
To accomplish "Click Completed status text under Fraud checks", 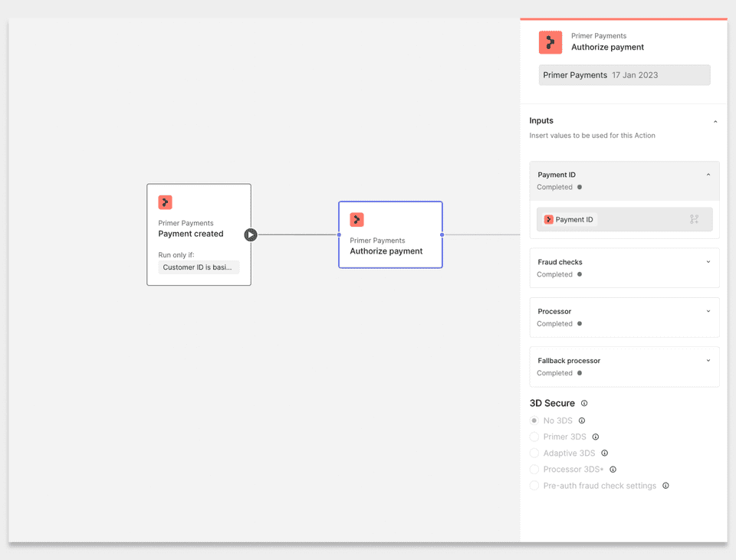I will click(554, 274).
